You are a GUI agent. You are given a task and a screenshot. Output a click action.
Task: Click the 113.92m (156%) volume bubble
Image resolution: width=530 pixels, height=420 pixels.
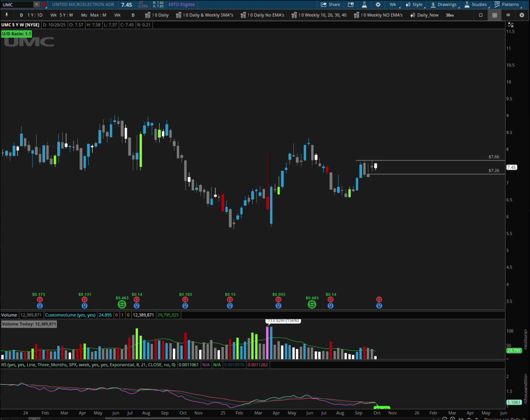pos(283,321)
